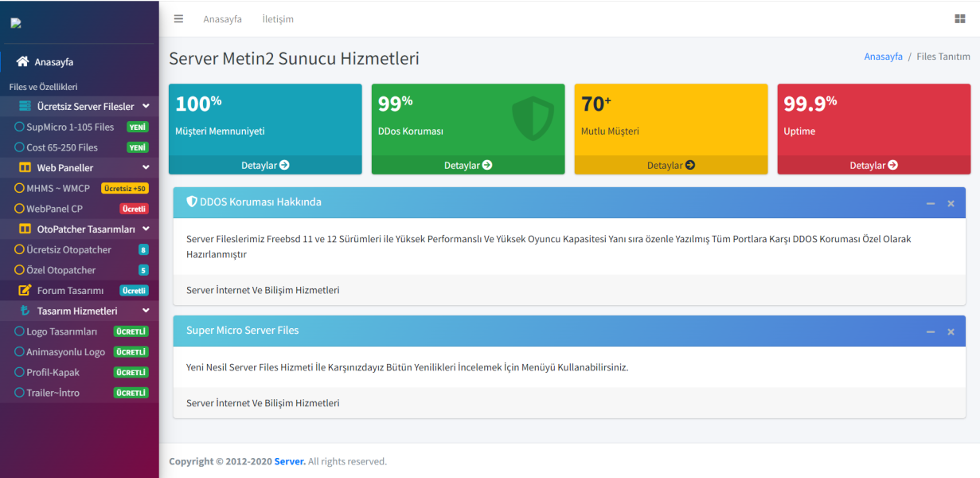Open İletişim in the top navigation
The width and height of the screenshot is (980, 478).
pos(278,19)
